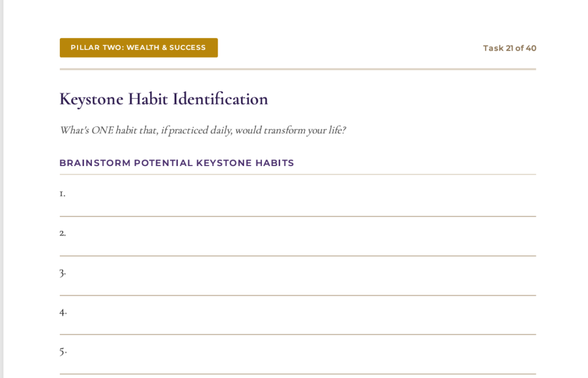Viewport: 588px width, 378px height.
Task: Click the word Keystone in the main title
Action: coord(91,99)
